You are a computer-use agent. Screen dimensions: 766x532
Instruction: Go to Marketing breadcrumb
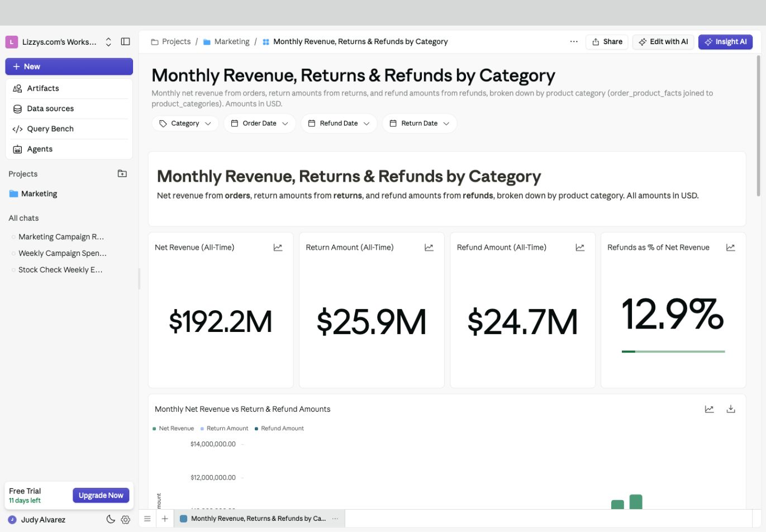click(226, 41)
